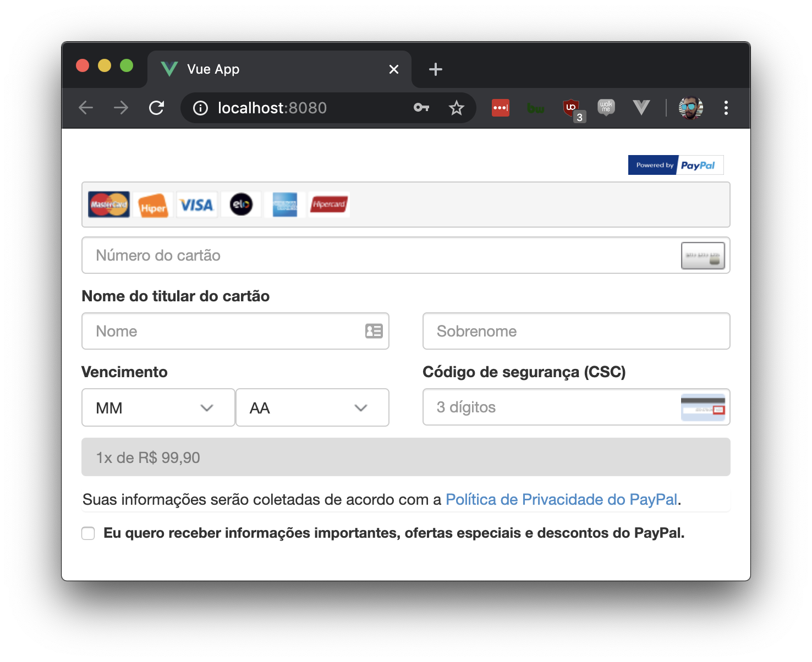Click the Vencimento label
The height and width of the screenshot is (662, 812).
[125, 372]
